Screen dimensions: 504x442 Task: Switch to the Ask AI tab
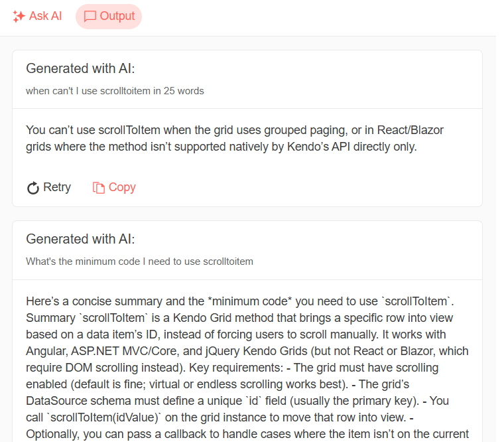[45, 17]
